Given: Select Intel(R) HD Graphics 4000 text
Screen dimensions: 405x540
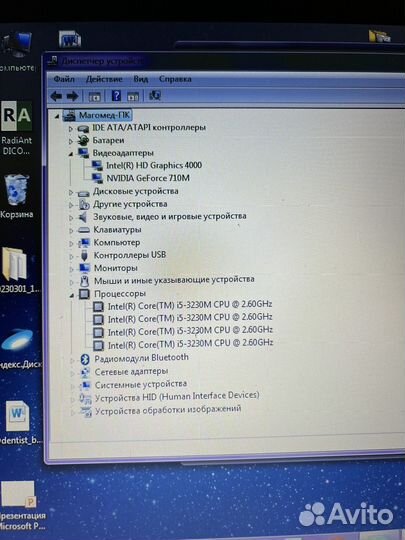Looking at the screenshot, I should click(x=154, y=166).
